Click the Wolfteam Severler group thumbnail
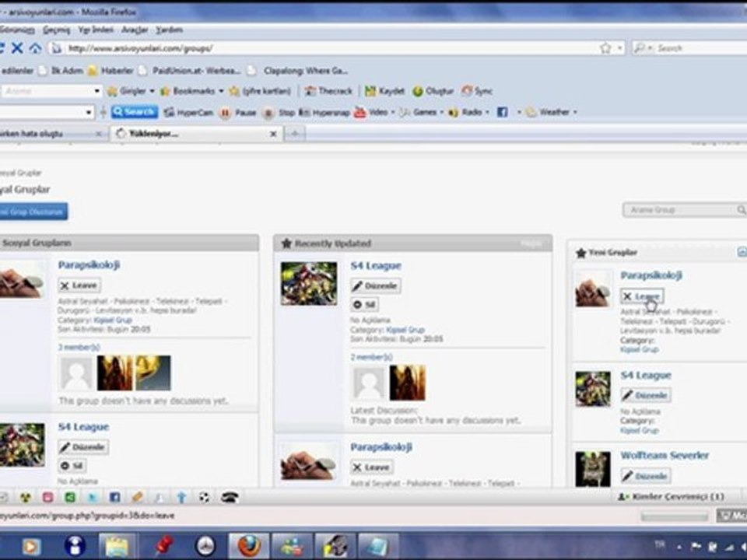This screenshot has height=560, width=747. [x=593, y=468]
